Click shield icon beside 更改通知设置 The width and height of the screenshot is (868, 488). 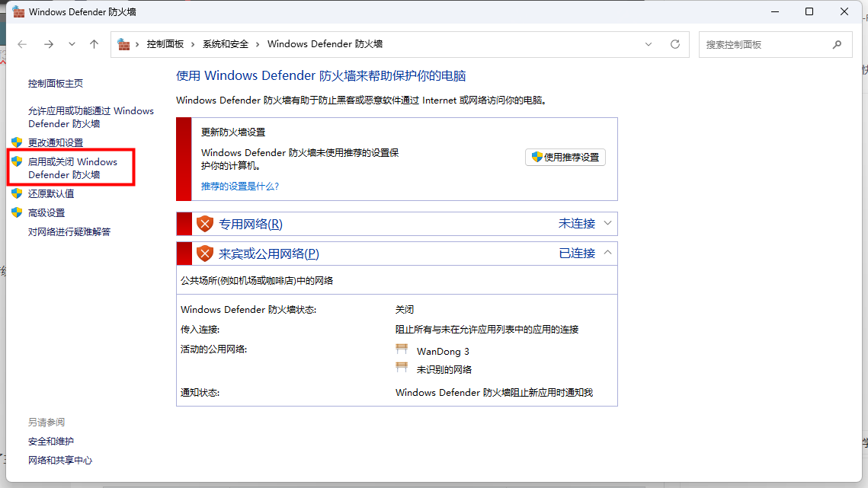17,142
